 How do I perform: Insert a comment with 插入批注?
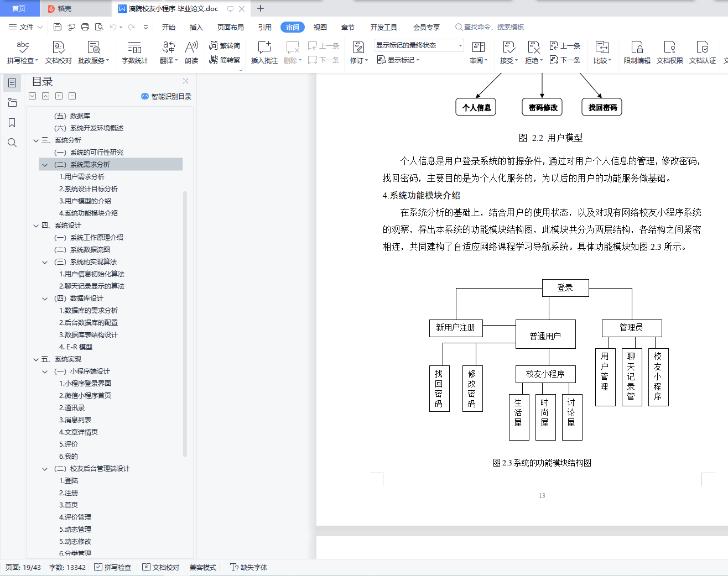[264, 53]
